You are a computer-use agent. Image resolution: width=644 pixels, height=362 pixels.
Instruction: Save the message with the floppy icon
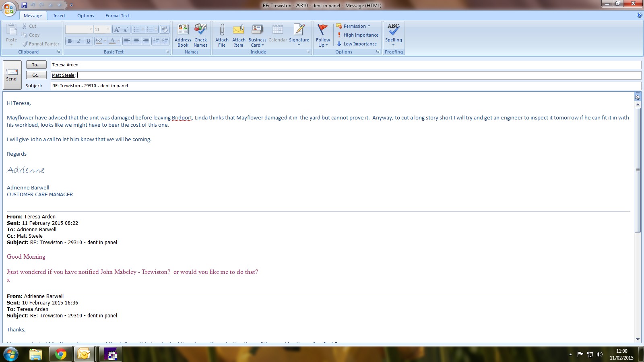24,5
